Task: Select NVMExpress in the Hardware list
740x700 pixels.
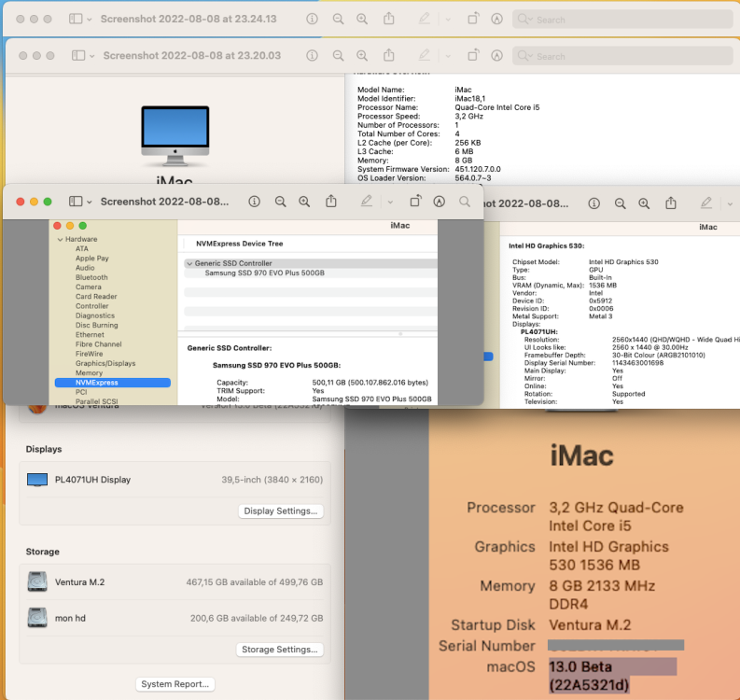Action: 112,383
